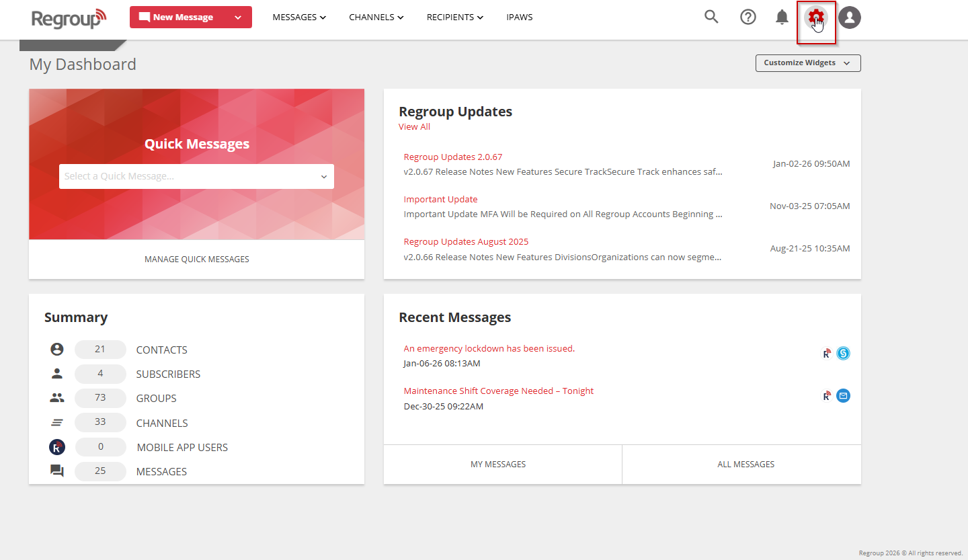The image size is (968, 560).
Task: Click the My Dashboard heading
Action: click(83, 65)
